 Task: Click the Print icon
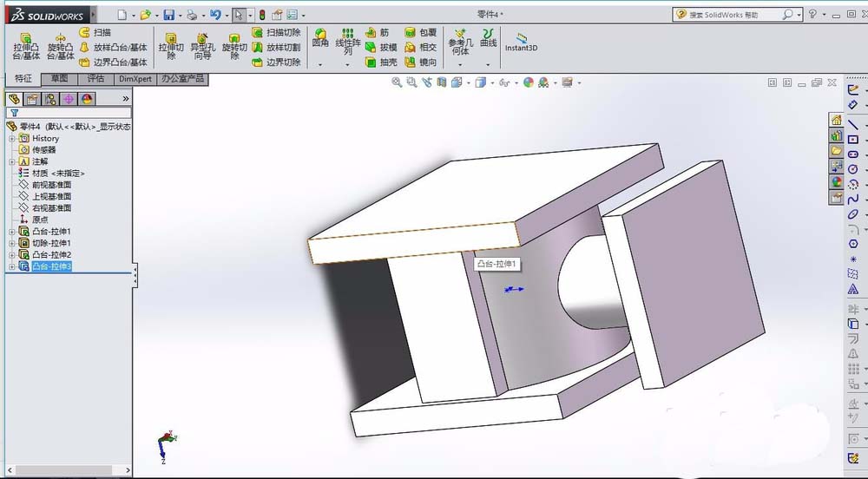click(192, 15)
